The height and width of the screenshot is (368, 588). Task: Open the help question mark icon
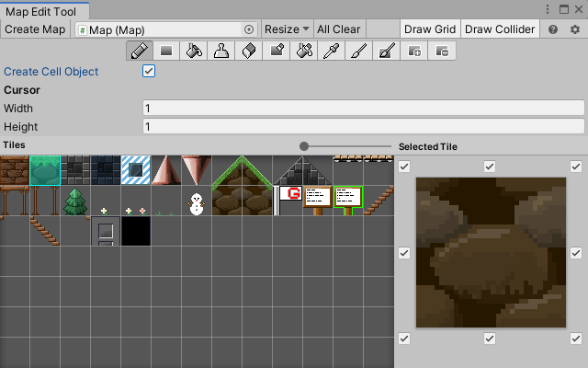click(x=553, y=29)
